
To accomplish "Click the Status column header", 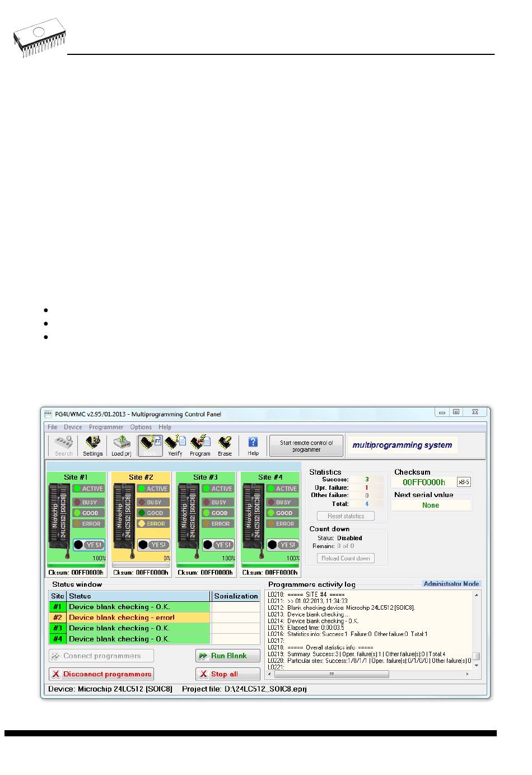I will click(138, 596).
